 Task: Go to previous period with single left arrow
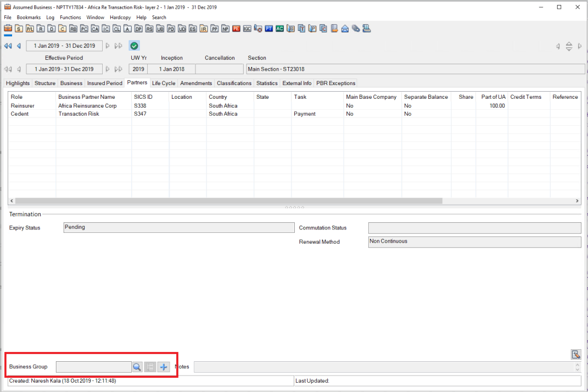19,46
